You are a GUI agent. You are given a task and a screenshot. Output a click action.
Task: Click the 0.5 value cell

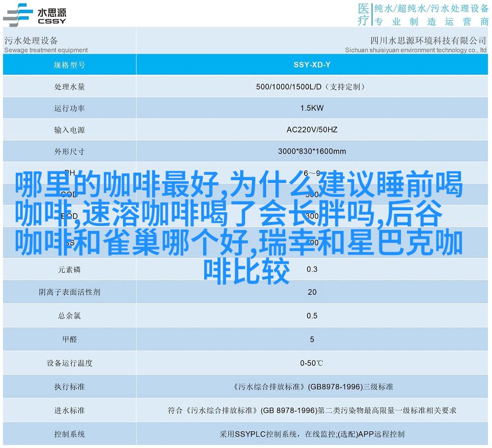click(312, 316)
